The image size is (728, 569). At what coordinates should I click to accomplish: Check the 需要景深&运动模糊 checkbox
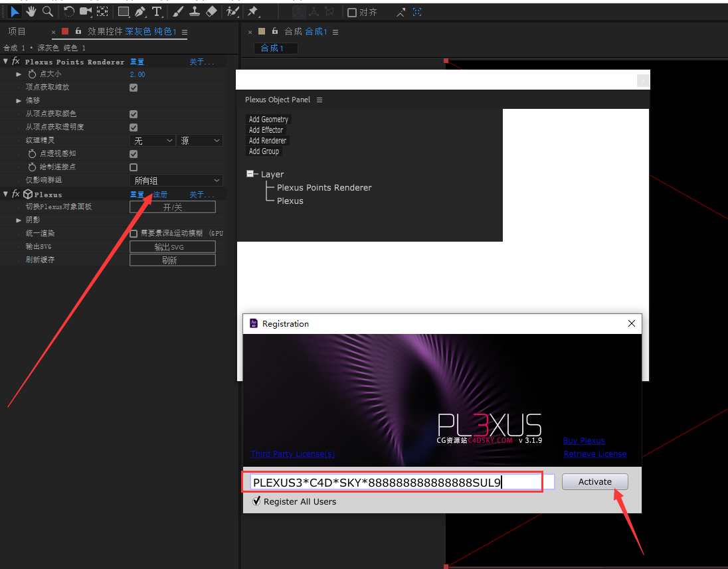pyautogui.click(x=134, y=234)
